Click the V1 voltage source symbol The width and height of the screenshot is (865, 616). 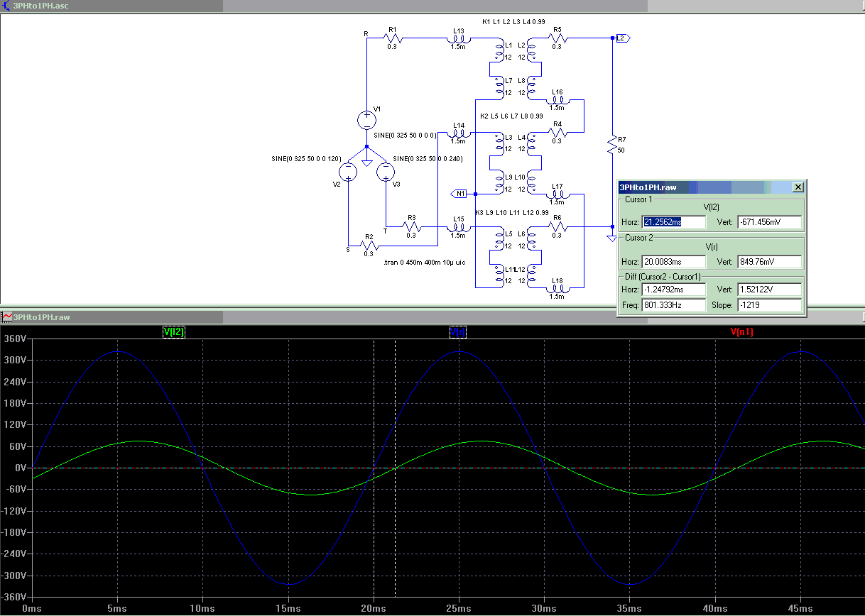click(366, 120)
